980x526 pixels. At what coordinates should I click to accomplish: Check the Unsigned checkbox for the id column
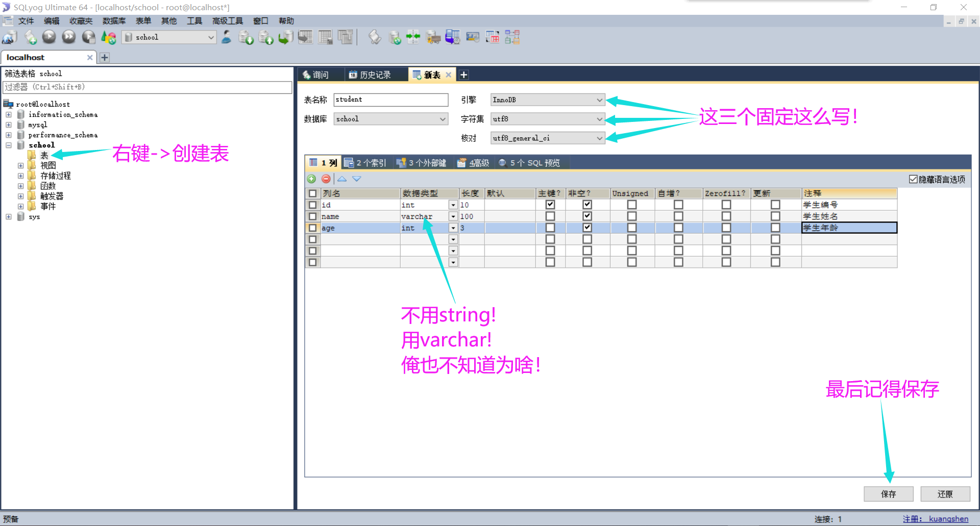coord(632,204)
